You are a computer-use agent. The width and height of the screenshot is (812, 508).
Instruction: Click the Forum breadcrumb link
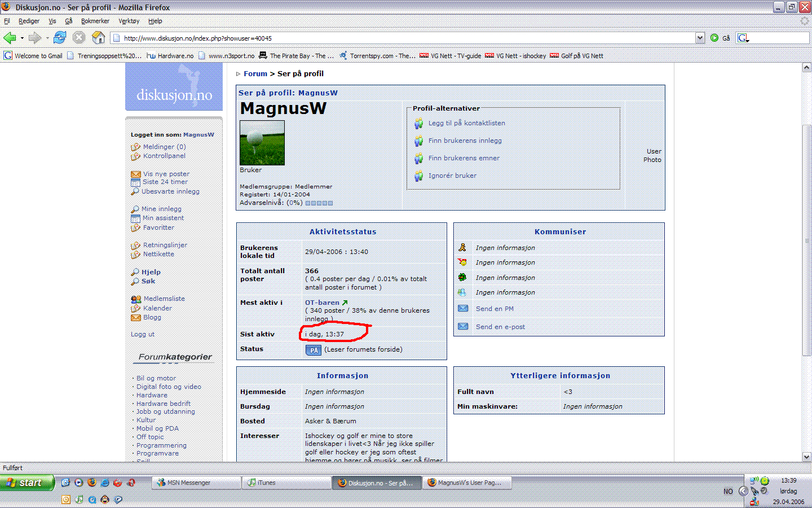(x=255, y=73)
